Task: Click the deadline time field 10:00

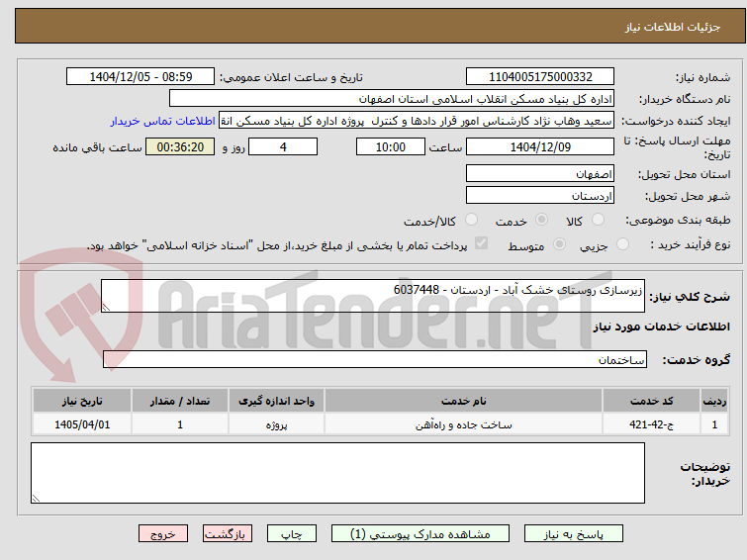Action: [391, 146]
